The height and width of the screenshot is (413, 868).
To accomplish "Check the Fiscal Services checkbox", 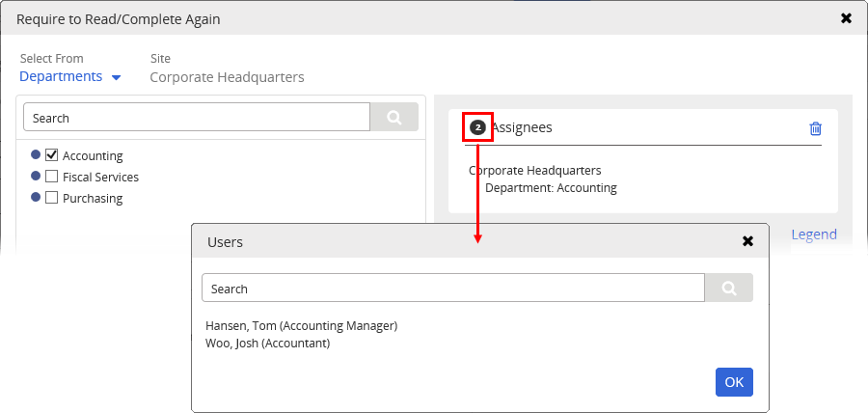I will tap(51, 176).
